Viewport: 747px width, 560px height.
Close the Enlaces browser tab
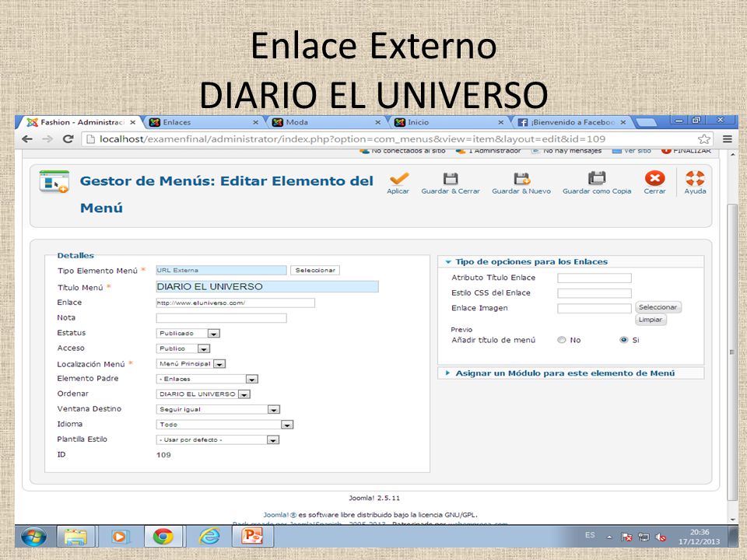(255, 122)
